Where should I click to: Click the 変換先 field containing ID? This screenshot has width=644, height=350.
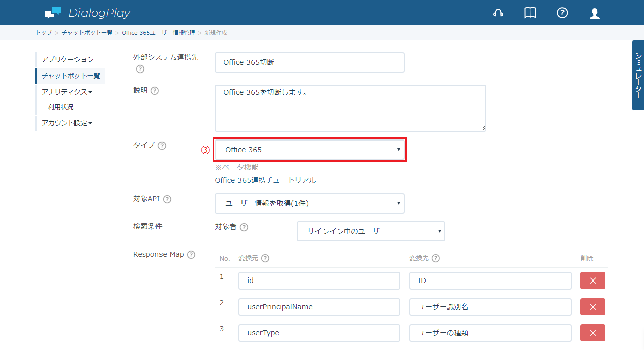[490, 281]
